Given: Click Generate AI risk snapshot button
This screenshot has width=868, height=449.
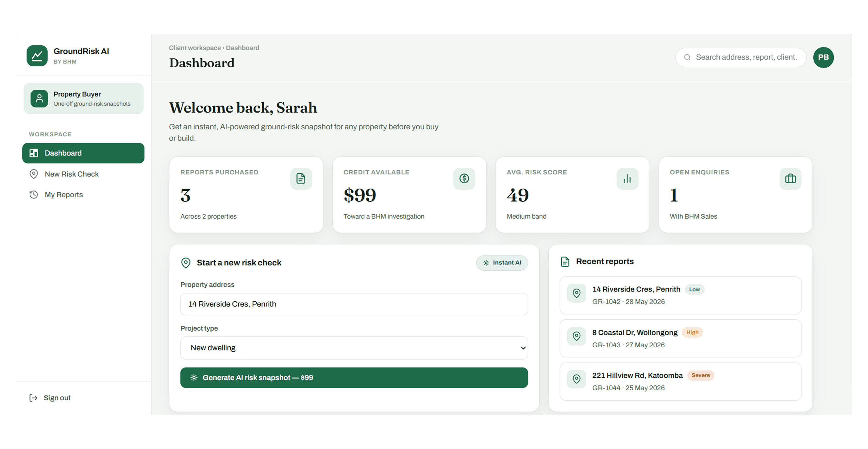Looking at the screenshot, I should (x=354, y=377).
